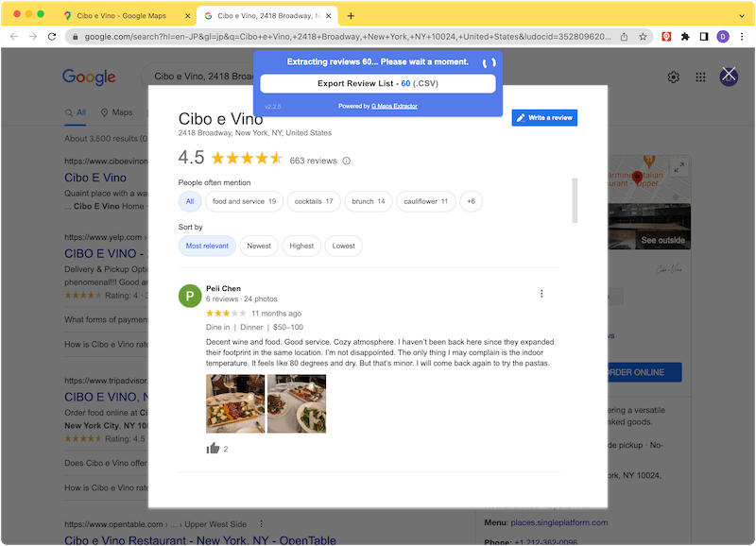This screenshot has width=756, height=546.
Task: Open the red extension icon in toolbar
Action: tap(666, 37)
